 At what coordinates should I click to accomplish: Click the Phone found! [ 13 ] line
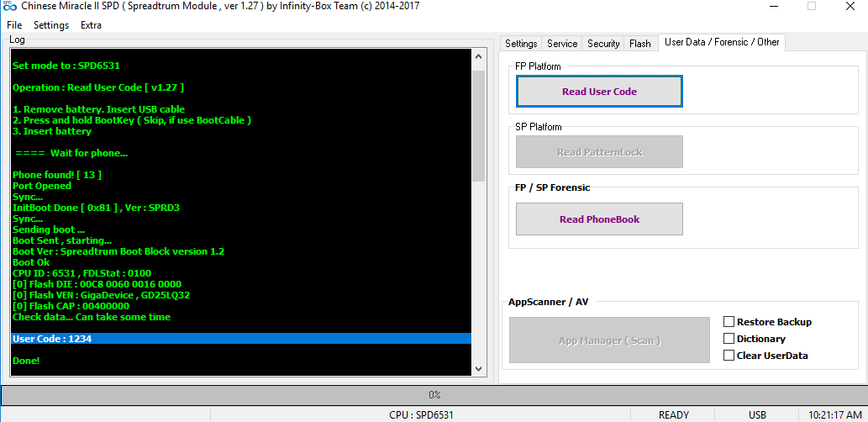57,175
